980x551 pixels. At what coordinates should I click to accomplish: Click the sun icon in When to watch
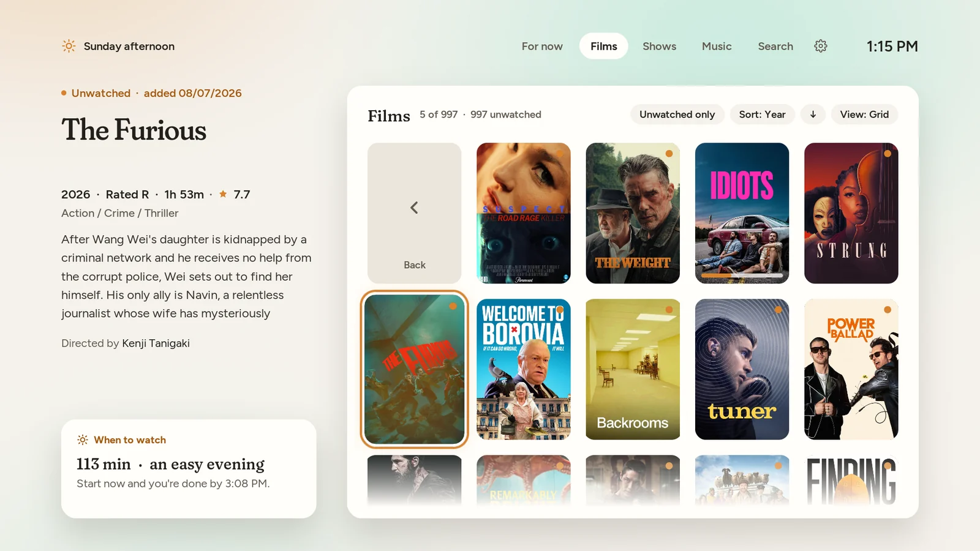(83, 440)
